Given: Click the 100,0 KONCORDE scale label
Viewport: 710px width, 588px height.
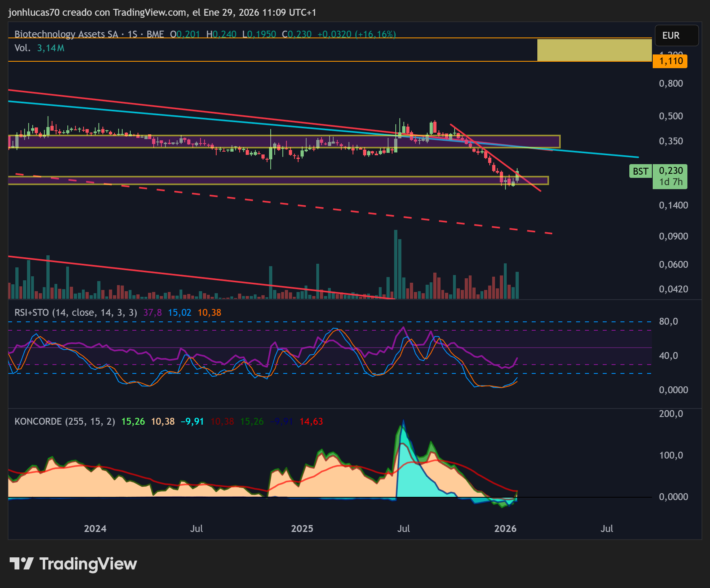Looking at the screenshot, I should click(x=671, y=455).
